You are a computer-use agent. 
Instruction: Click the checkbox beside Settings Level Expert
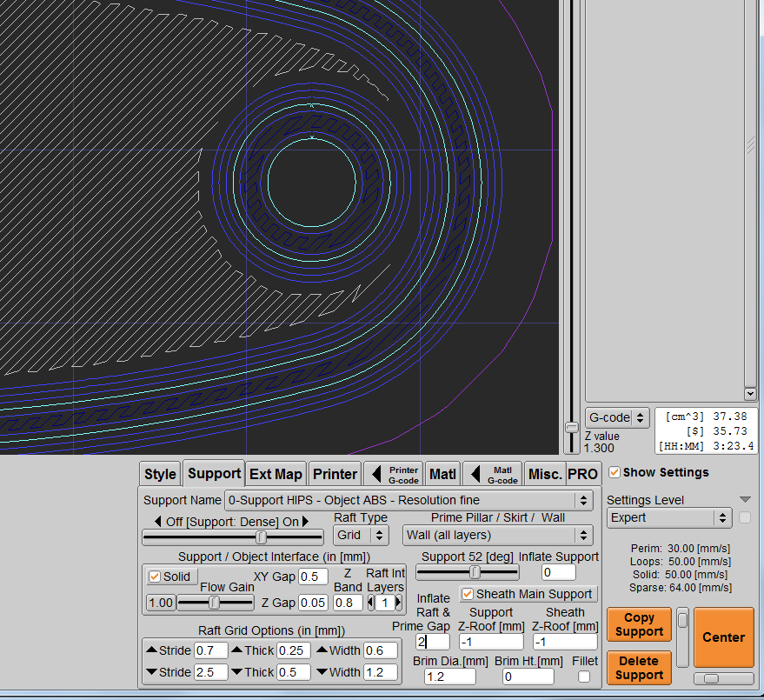(x=745, y=517)
